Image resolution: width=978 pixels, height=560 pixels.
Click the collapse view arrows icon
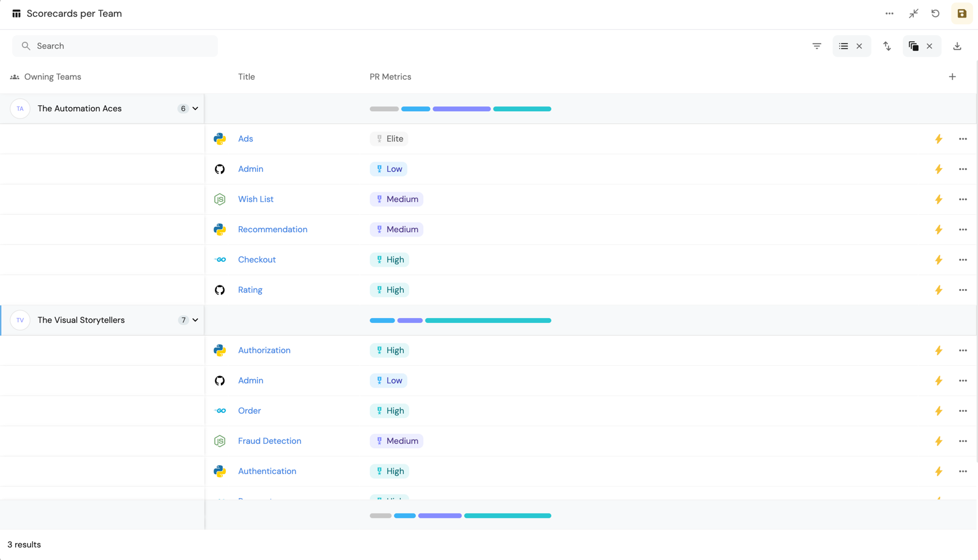click(x=913, y=13)
